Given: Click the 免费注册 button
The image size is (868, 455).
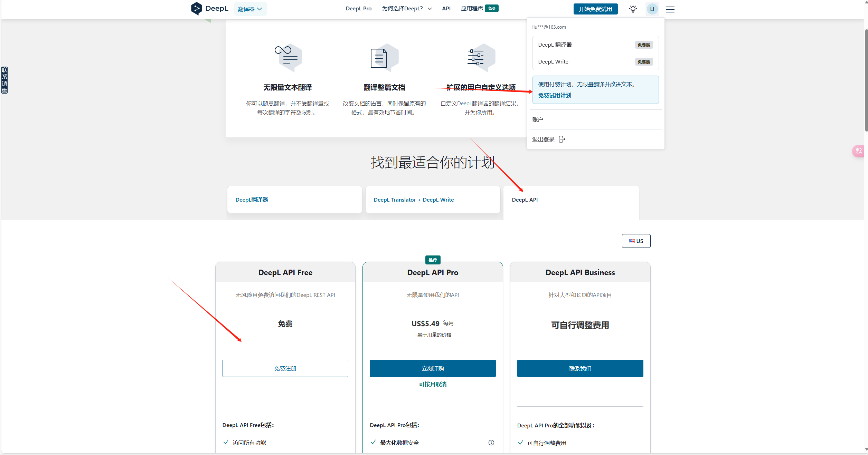Looking at the screenshot, I should [x=285, y=368].
